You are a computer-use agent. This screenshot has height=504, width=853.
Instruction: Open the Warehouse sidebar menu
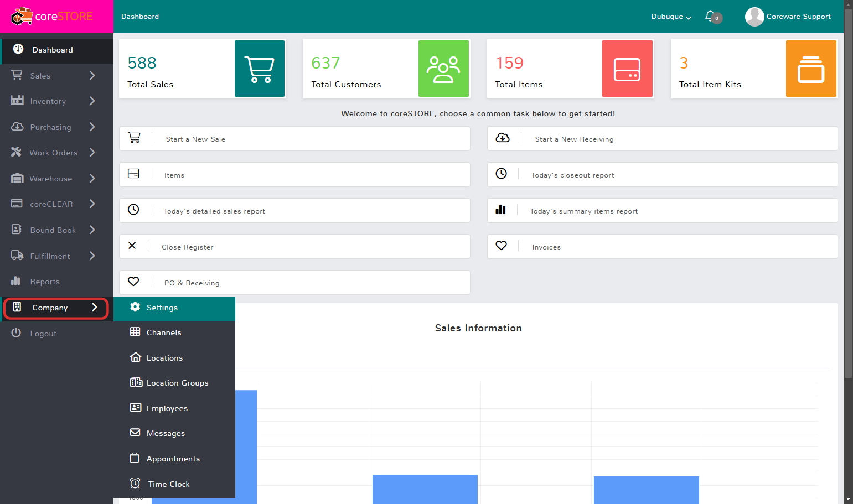point(56,179)
